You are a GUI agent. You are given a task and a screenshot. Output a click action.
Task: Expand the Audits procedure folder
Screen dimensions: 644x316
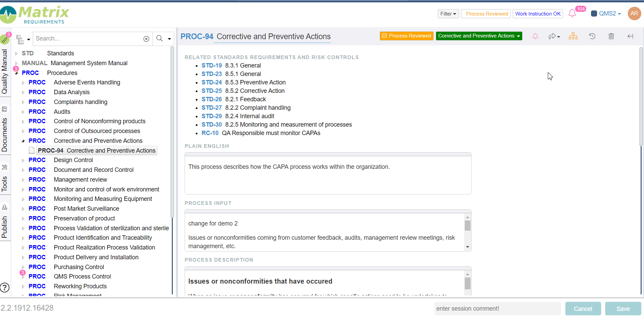(x=23, y=112)
